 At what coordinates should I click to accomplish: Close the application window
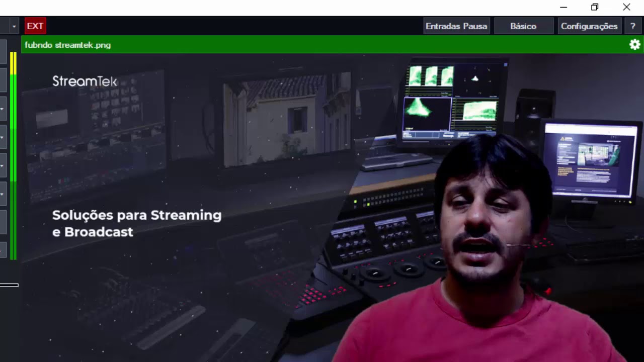pyautogui.click(x=626, y=7)
